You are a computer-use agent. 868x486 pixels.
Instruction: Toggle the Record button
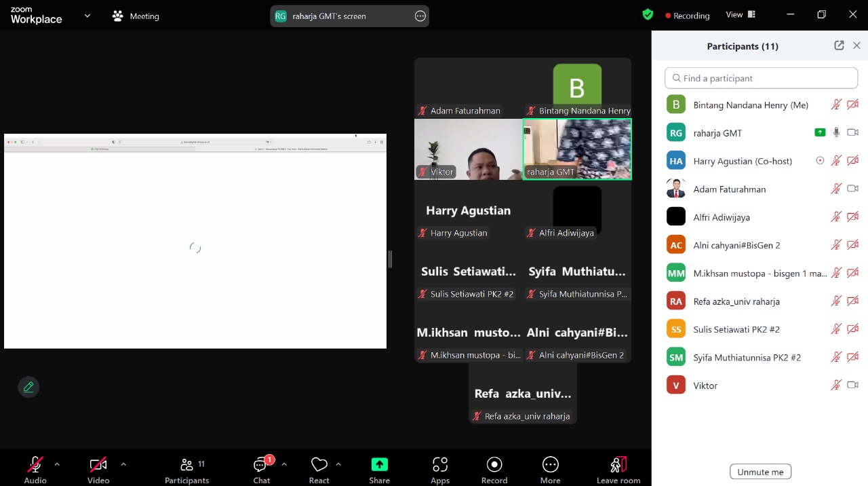pos(494,464)
